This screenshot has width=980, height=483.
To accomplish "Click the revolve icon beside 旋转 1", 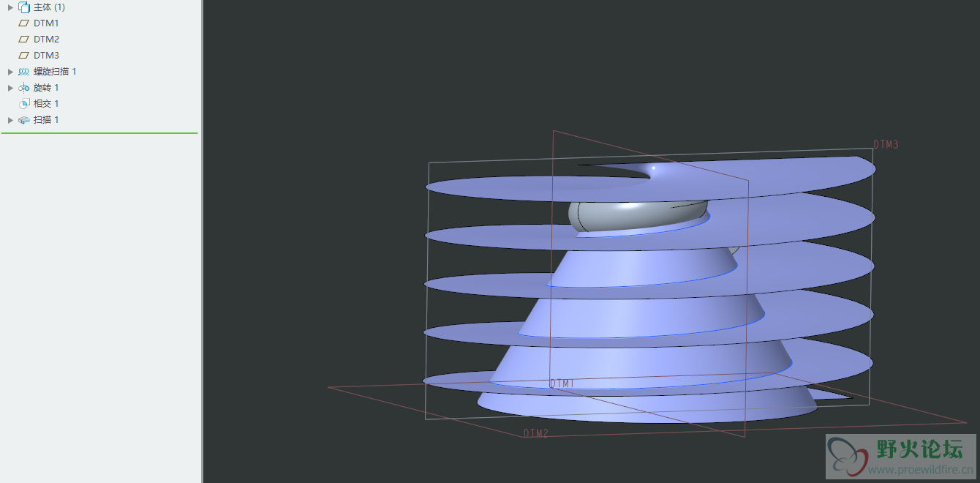I will (x=24, y=88).
